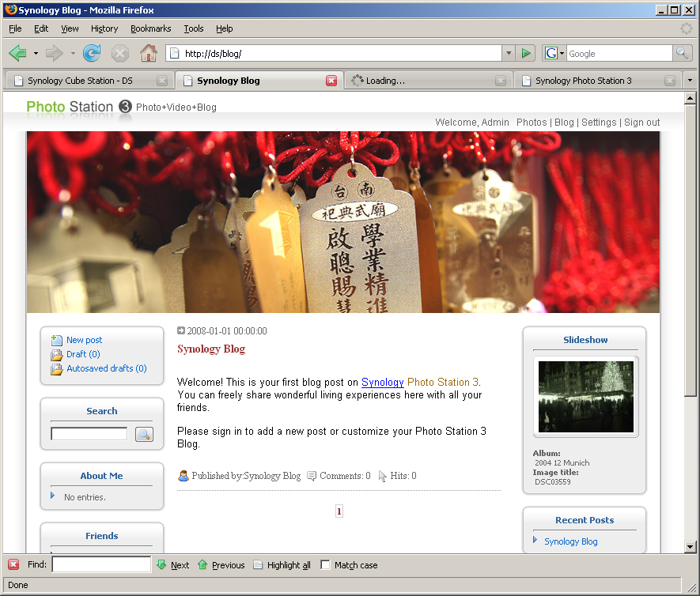Click the blog Search text field
Image resolution: width=700 pixels, height=596 pixels.
(89, 434)
